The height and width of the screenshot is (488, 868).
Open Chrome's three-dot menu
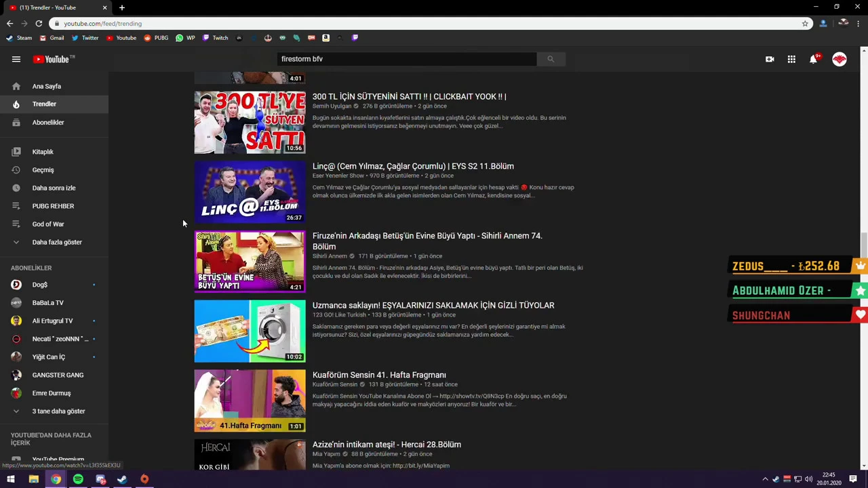(859, 23)
